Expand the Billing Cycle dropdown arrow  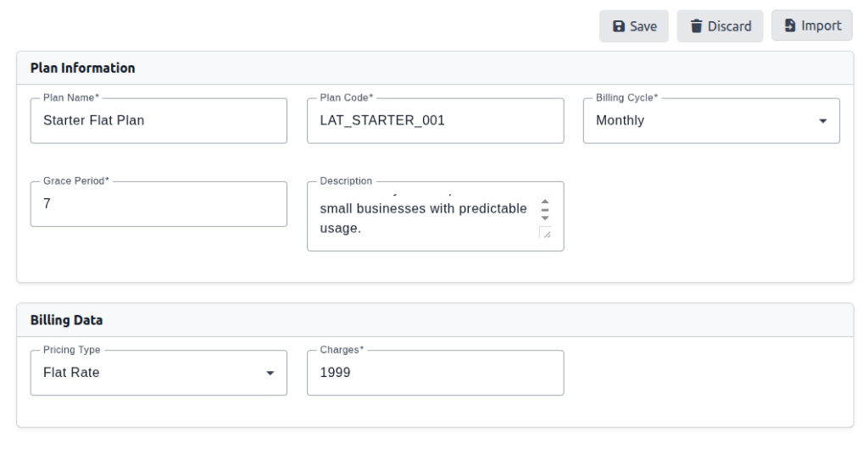pos(822,121)
